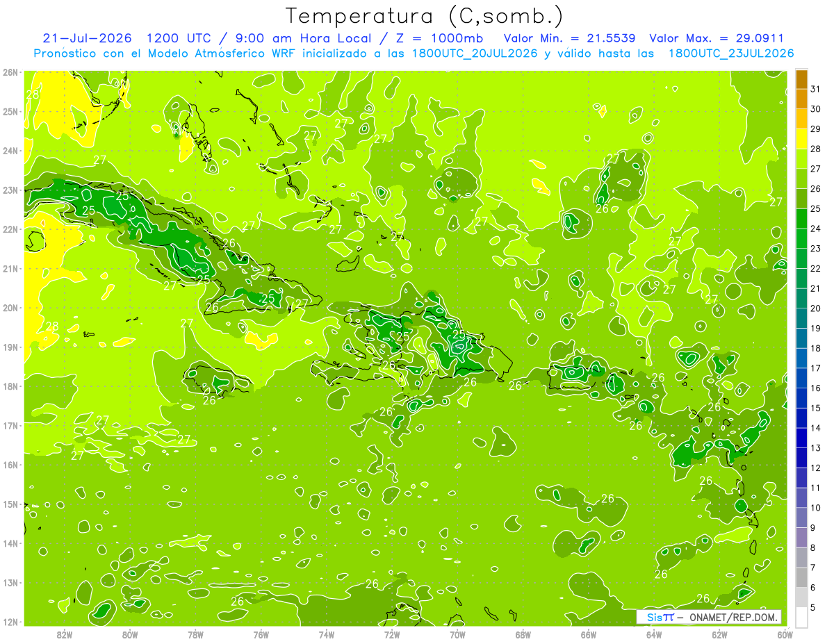Viewport: 834px width, 644px height.
Task: Click the '18N' latitude axis label
Action: [10, 386]
